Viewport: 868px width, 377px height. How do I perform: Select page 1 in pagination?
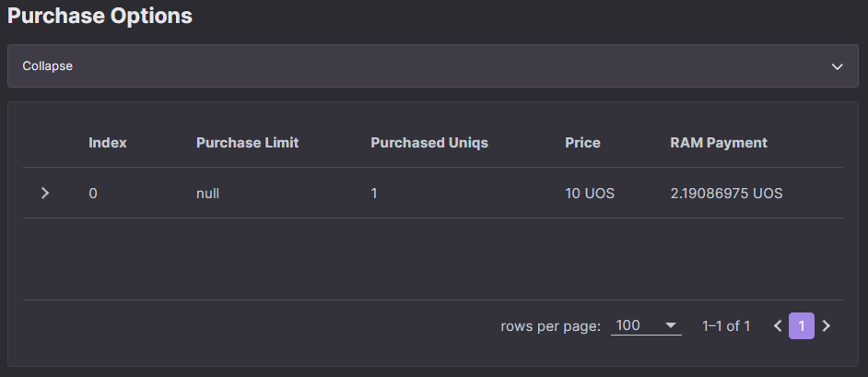802,326
